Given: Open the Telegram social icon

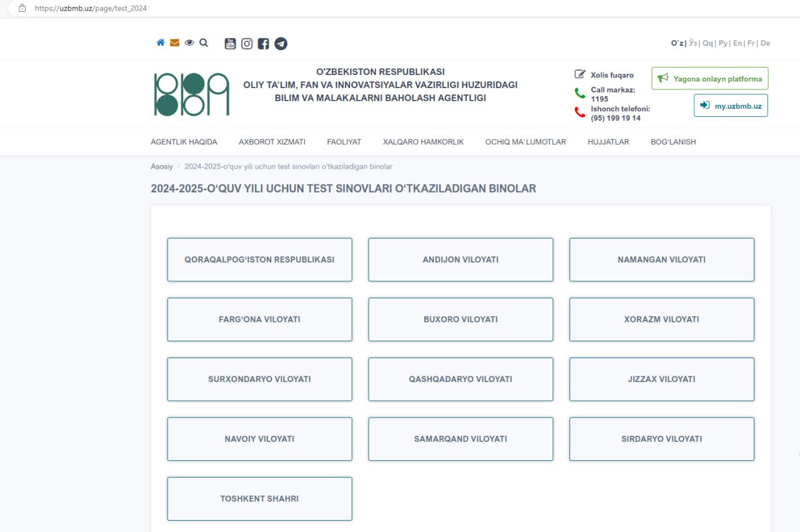Looking at the screenshot, I should (x=281, y=44).
